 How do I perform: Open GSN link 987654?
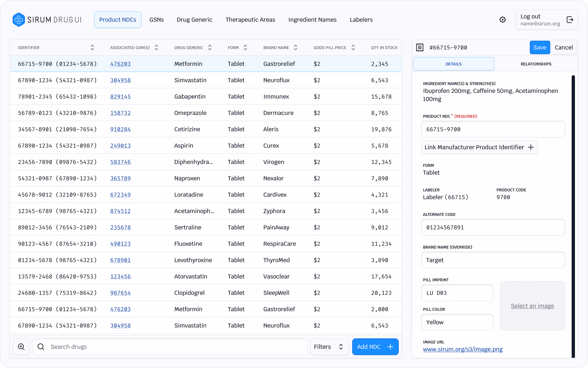121,293
